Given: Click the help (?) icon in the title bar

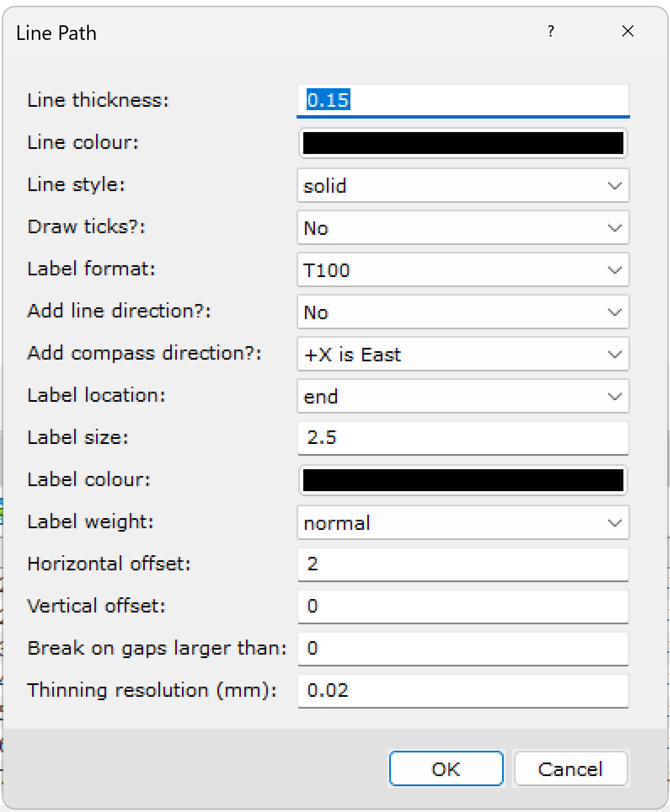Looking at the screenshot, I should point(551,32).
